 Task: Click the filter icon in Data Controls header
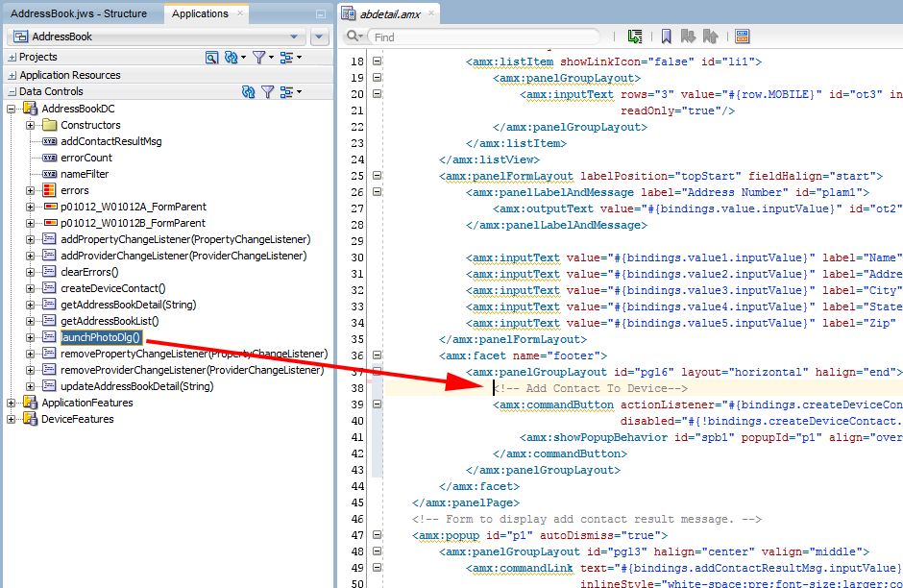pos(268,91)
